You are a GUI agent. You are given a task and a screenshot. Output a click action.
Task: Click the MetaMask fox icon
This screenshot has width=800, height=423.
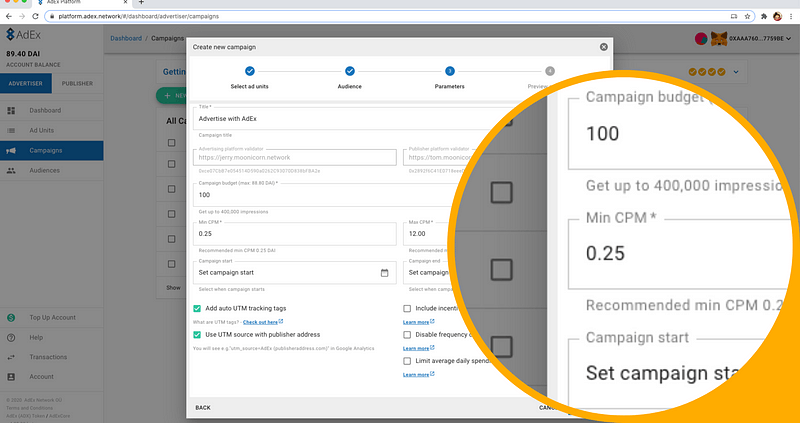click(x=719, y=38)
